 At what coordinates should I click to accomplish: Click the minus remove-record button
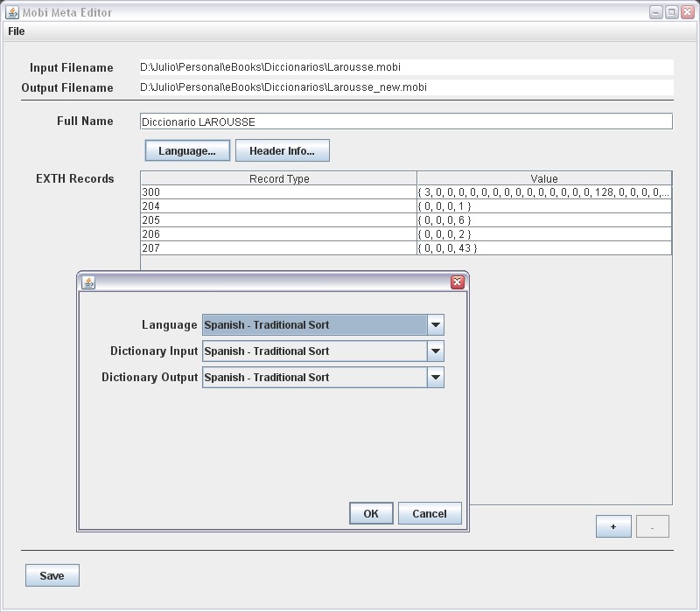click(652, 527)
